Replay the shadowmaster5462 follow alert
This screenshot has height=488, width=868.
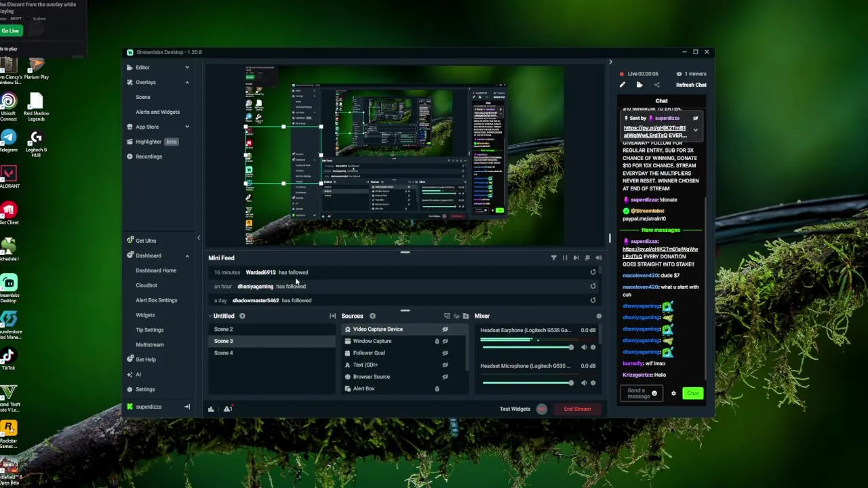click(x=593, y=300)
